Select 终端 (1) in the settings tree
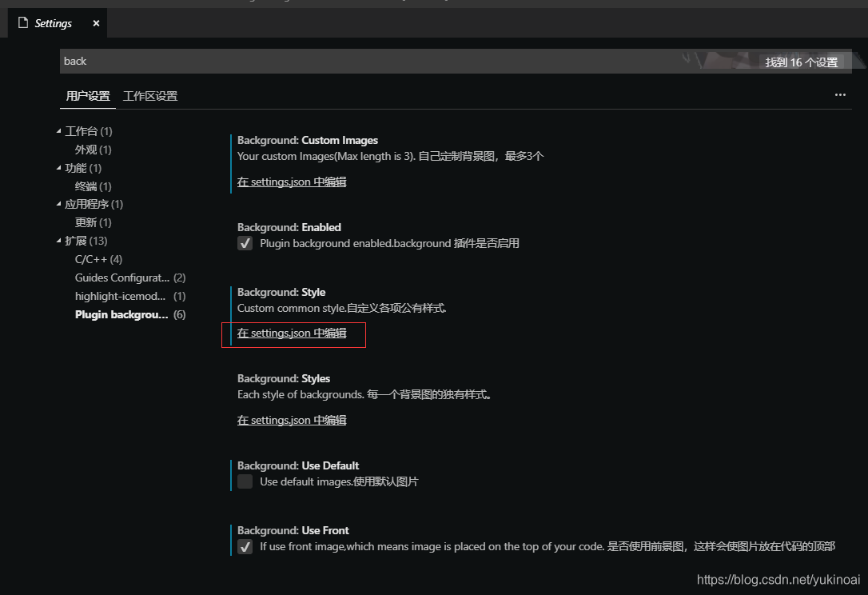This screenshot has height=595, width=868. (x=93, y=186)
